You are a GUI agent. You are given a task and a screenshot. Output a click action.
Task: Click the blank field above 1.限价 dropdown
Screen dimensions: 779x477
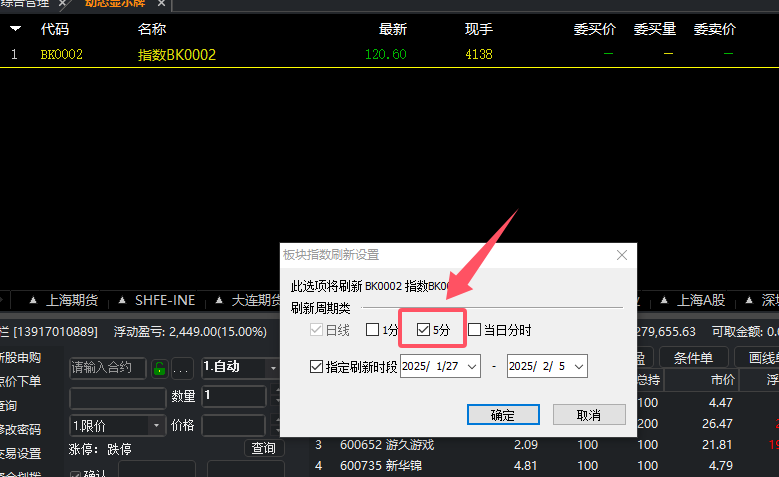[x=117, y=398]
